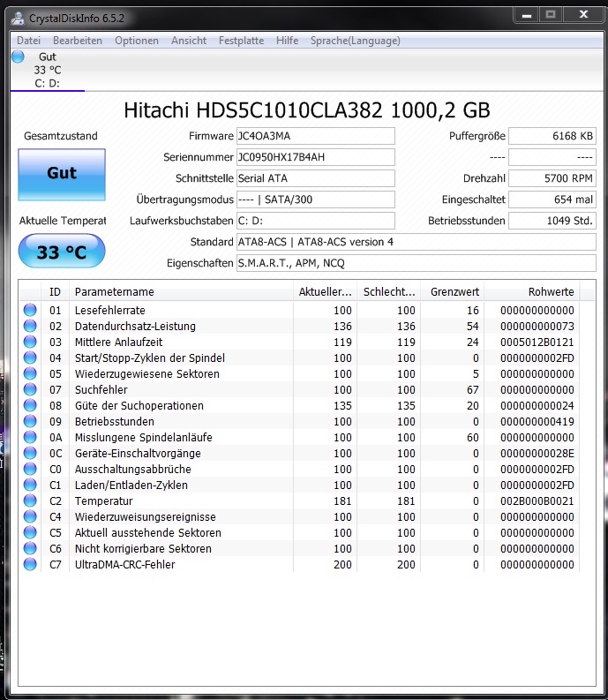Open the Datei menu
The height and width of the screenshot is (700, 608).
28,41
